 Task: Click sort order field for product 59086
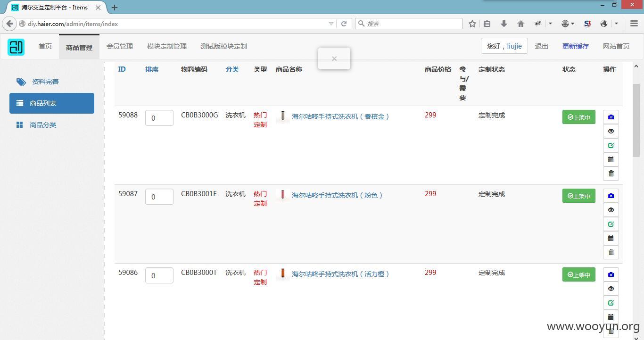click(159, 275)
